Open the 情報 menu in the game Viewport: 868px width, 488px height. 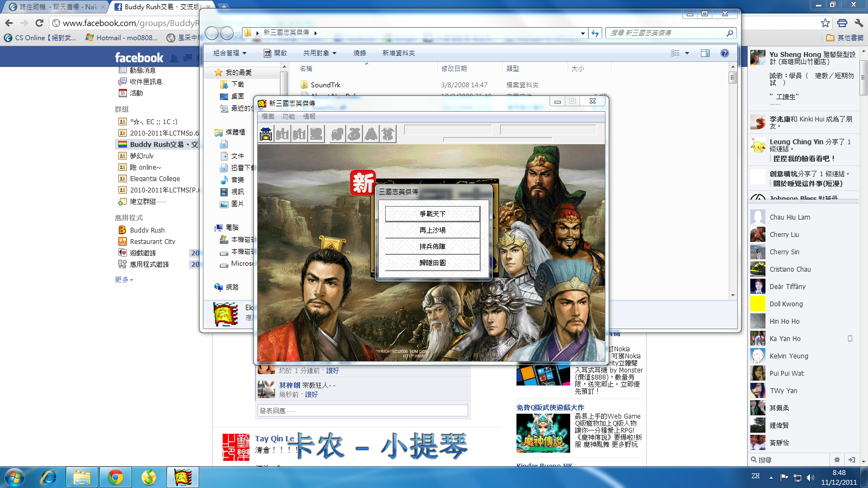(x=309, y=117)
